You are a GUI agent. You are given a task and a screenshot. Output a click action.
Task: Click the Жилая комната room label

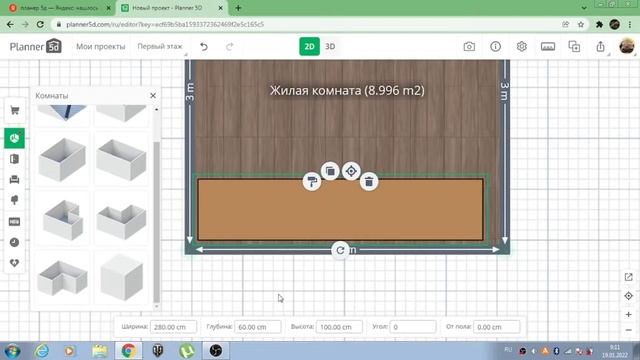(x=347, y=90)
